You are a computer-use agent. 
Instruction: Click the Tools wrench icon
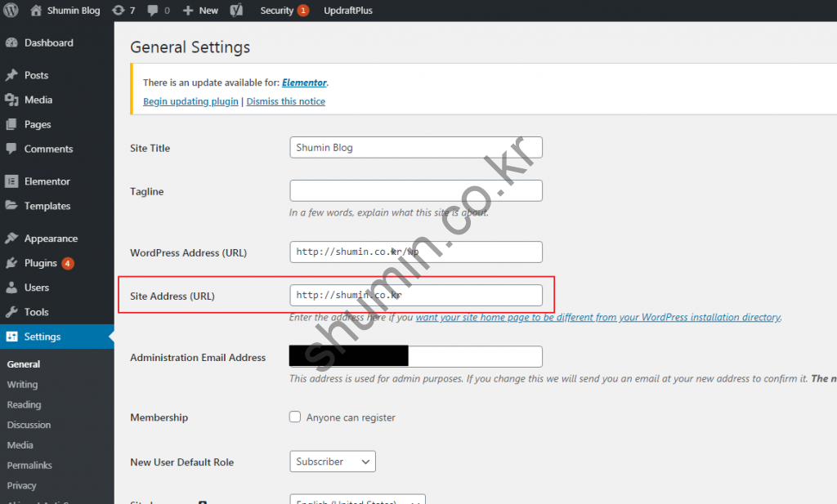pos(11,312)
